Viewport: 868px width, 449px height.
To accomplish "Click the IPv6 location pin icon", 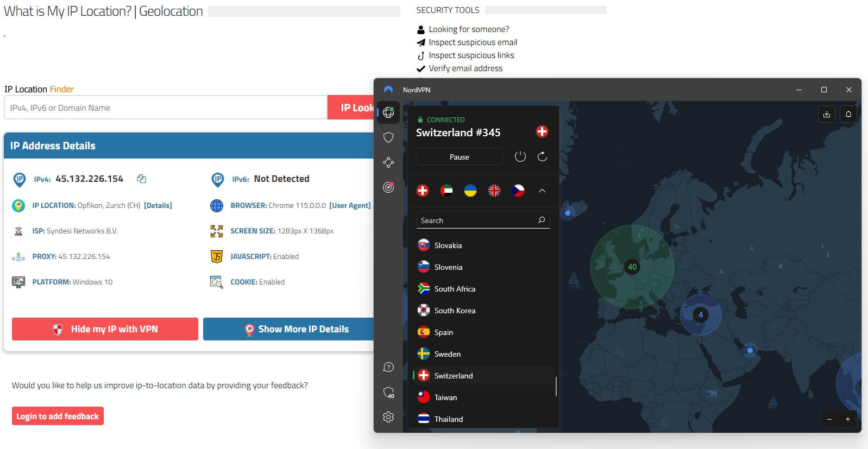I will [217, 179].
